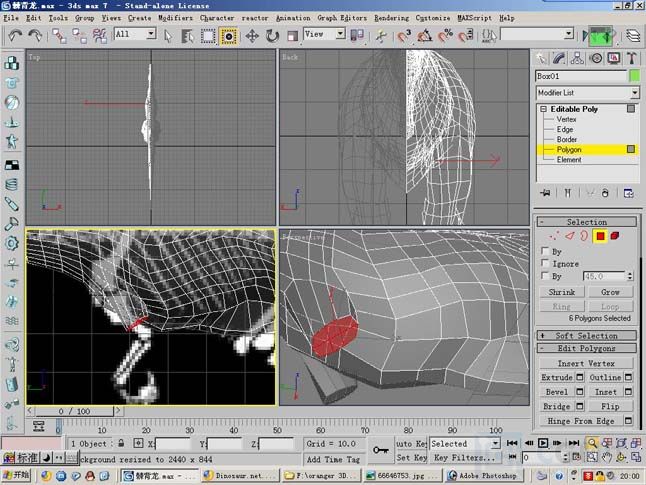Open the View reference coordinate dropdown
646x485 pixels.
pyautogui.click(x=324, y=33)
